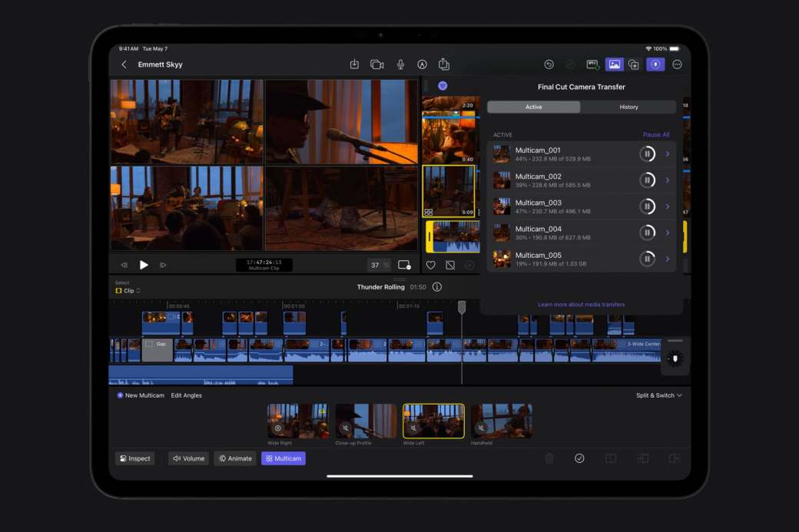Image resolution: width=799 pixels, height=532 pixels.
Task: Click New Multicam button
Action: 141,395
